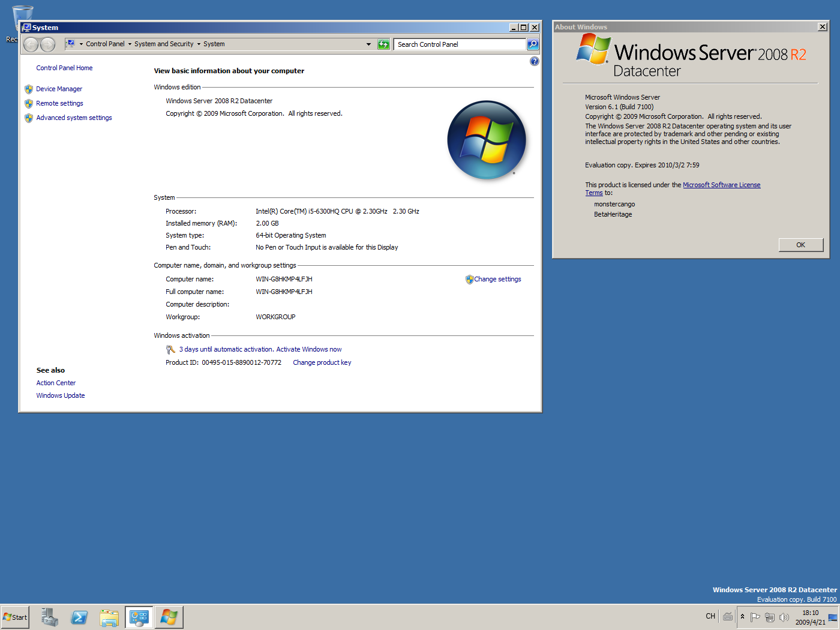Screen dimensions: 840x630
Task: Click the address bar refresh icon
Action: (x=383, y=44)
